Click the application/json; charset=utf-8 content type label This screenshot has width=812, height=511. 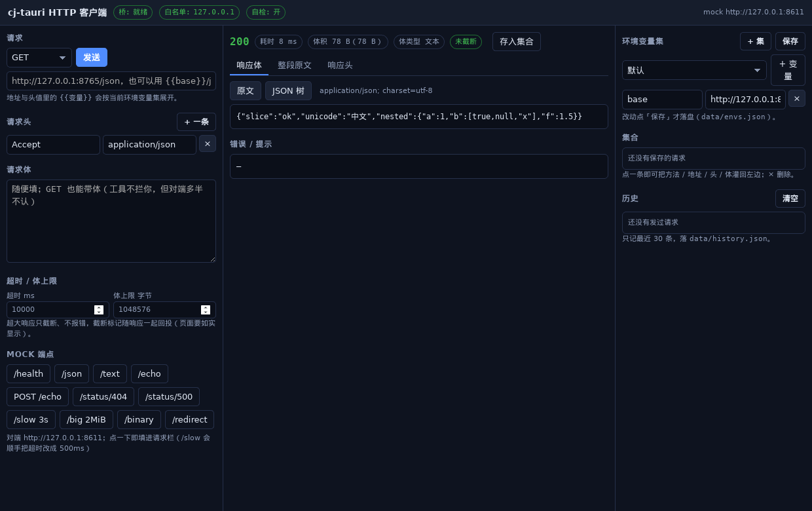[376, 91]
